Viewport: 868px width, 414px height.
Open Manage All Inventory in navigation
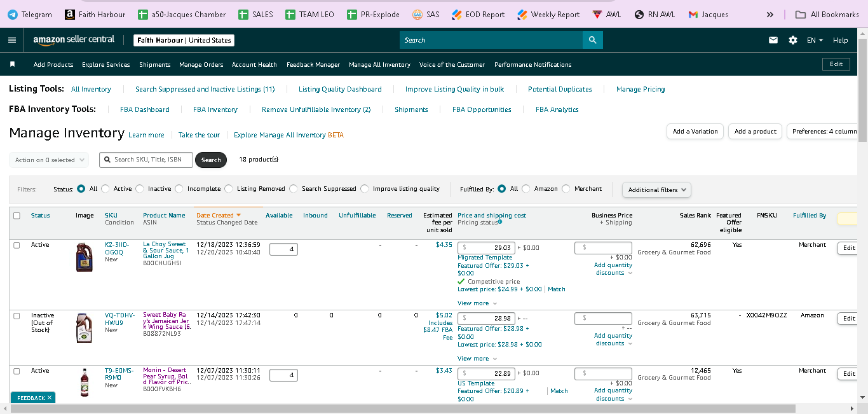coord(379,64)
